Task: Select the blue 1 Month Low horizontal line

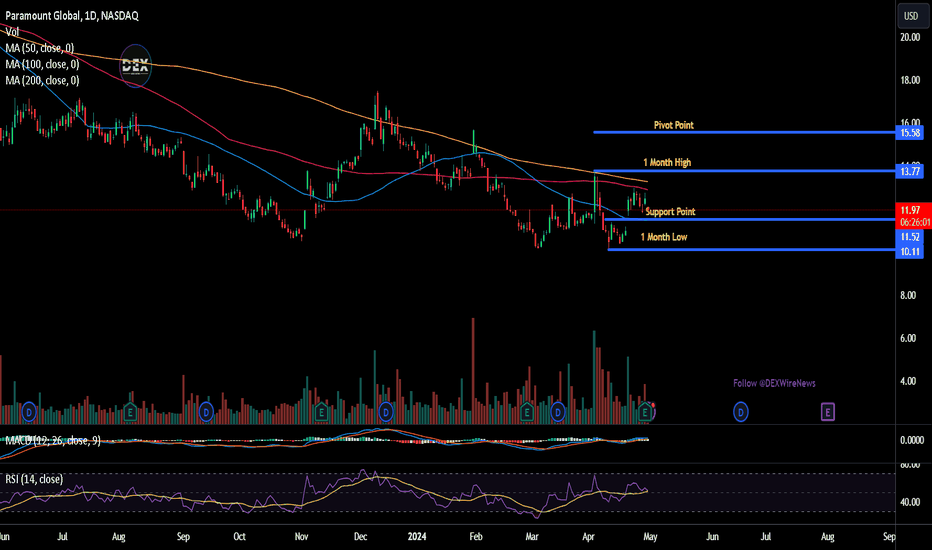Action: pos(751,250)
